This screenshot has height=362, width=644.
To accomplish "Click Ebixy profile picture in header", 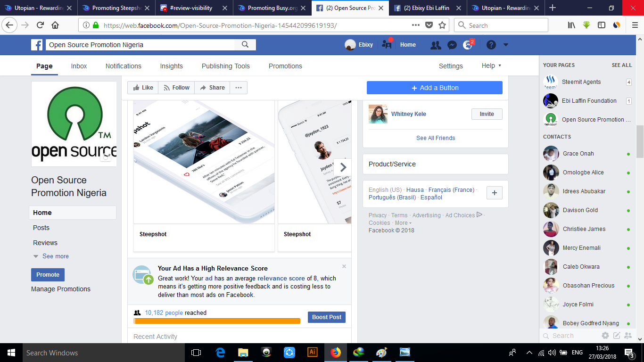I will tap(350, 45).
